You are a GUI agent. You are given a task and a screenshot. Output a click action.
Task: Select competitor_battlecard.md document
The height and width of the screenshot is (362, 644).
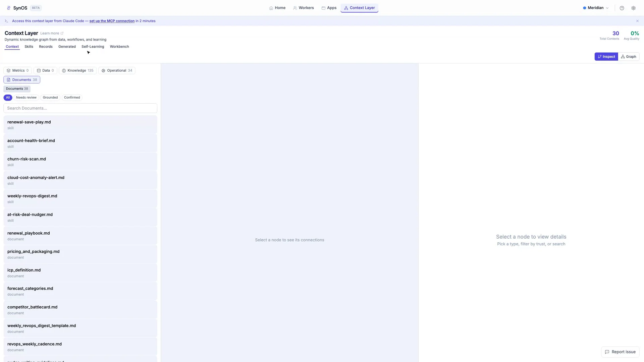coord(80,310)
